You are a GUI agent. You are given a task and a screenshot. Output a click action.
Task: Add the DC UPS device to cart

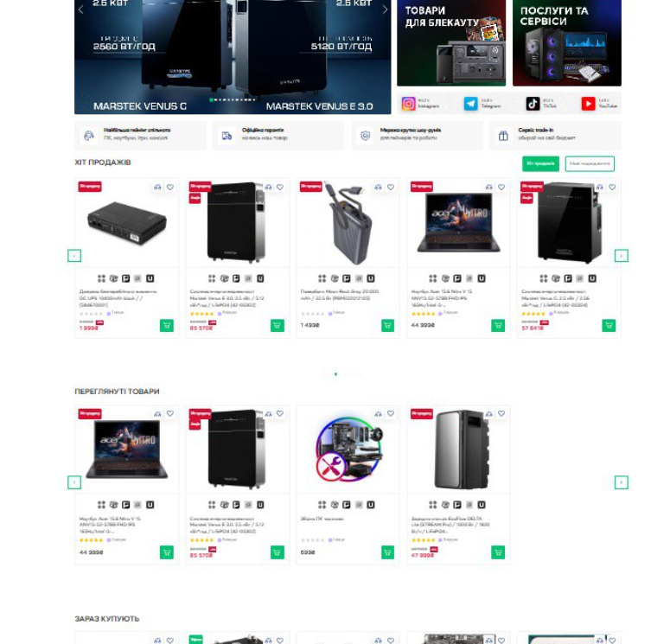(167, 326)
